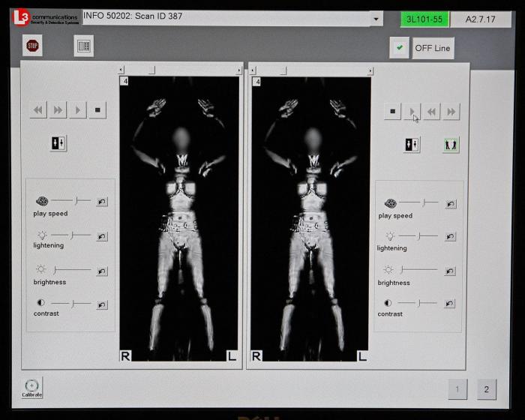Viewport: 525px width, 420px height.
Task: Click the left panel contrast slider
Action: [70, 304]
